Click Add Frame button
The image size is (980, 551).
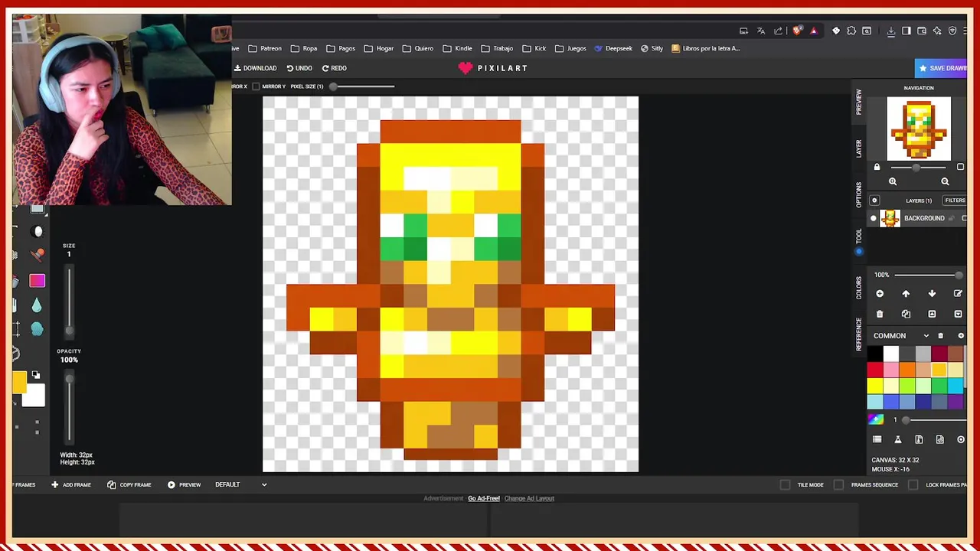pos(71,484)
